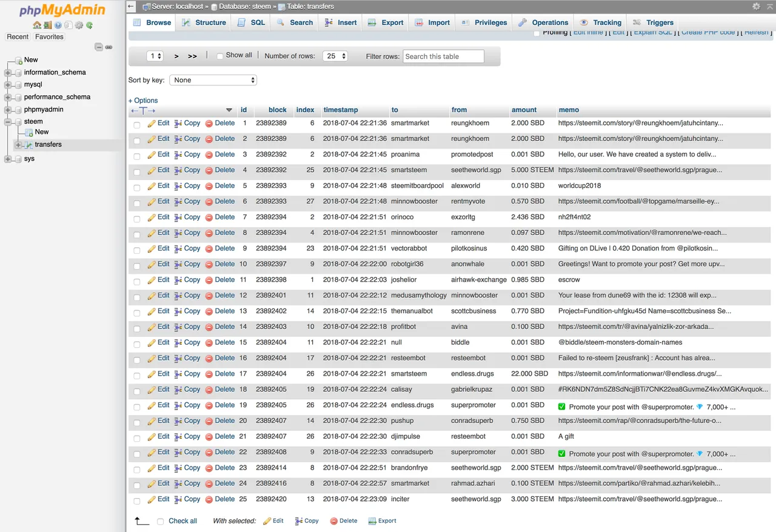
Task: Open the Recent tables button
Action: click(18, 37)
